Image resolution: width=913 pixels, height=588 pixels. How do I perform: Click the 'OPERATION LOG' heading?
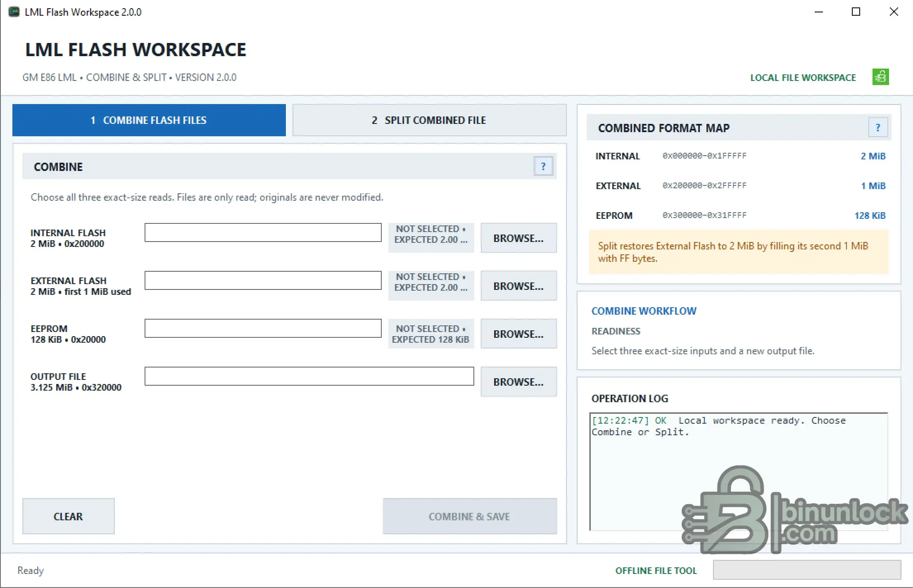pyautogui.click(x=630, y=398)
